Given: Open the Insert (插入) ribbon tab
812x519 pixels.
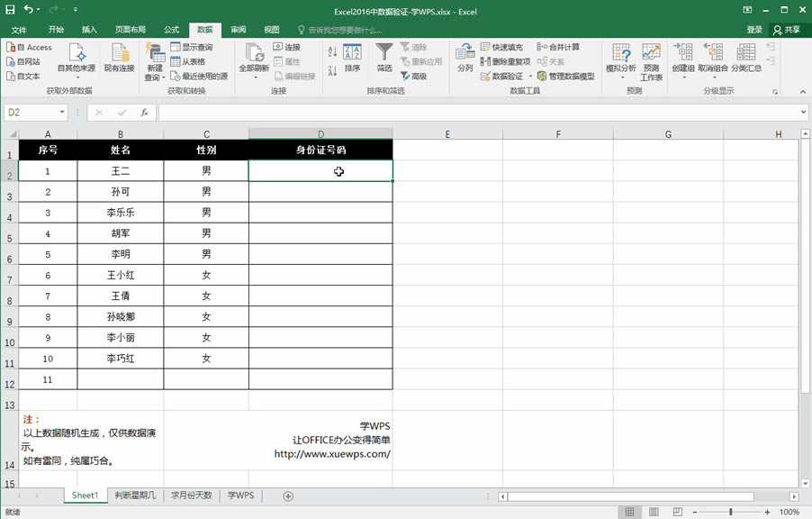Looking at the screenshot, I should (x=89, y=30).
